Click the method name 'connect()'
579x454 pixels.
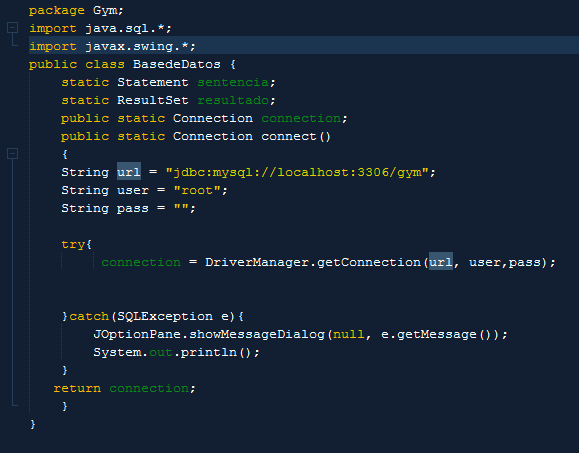coord(296,136)
